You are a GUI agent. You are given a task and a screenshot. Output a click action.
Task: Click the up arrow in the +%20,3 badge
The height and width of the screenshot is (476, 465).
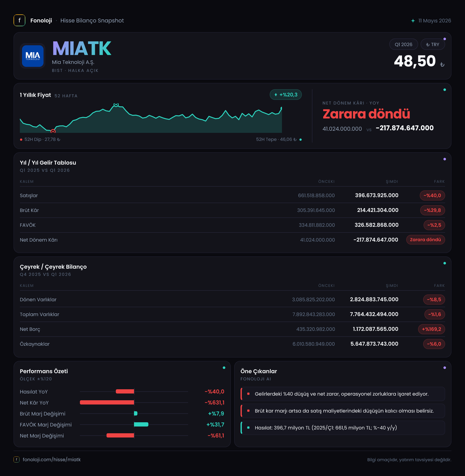[x=276, y=95]
